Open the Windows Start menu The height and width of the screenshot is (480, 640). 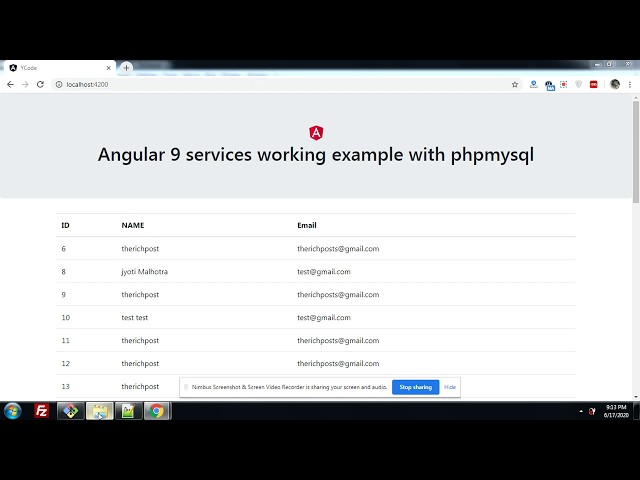pyautogui.click(x=13, y=411)
